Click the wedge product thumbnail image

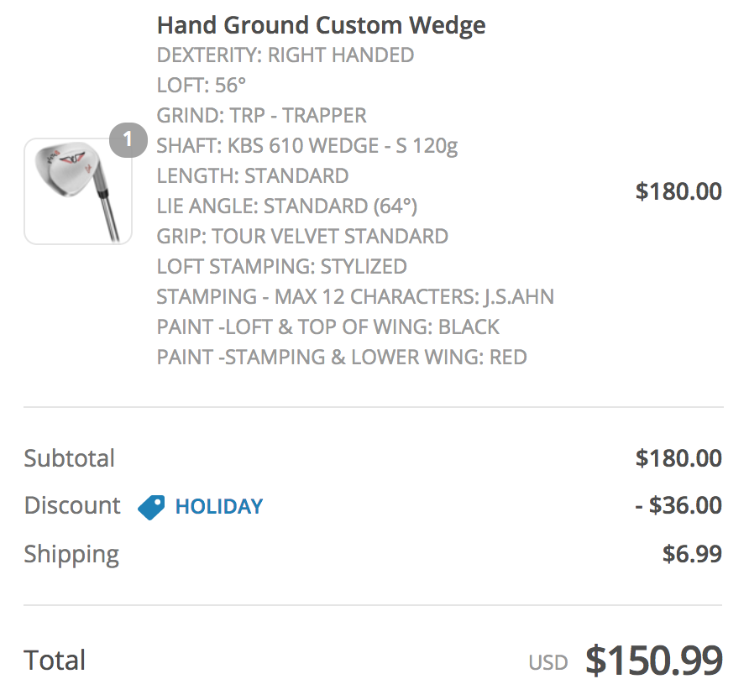(78, 191)
